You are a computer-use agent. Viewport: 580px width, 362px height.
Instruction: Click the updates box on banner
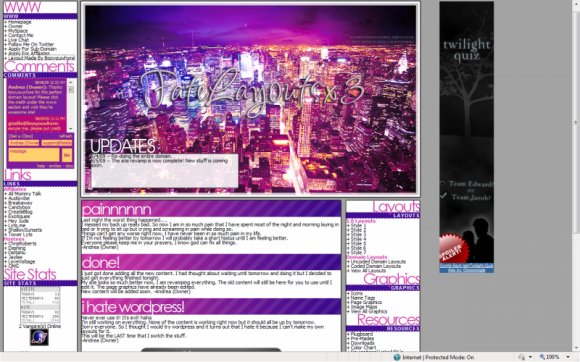pyautogui.click(x=164, y=170)
